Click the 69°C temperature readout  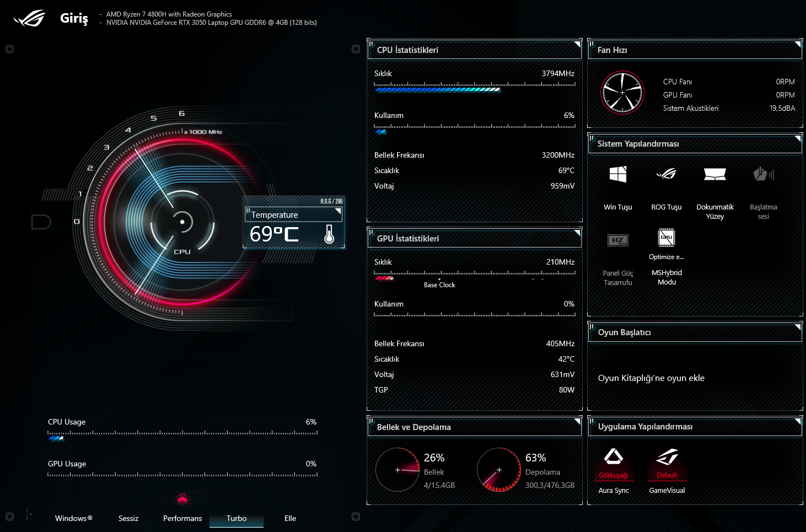click(274, 234)
